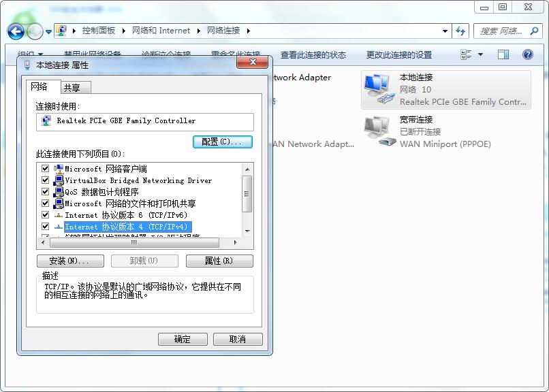Expand the change view options dropdown arrow
The image size is (549, 392).
[x=480, y=54]
